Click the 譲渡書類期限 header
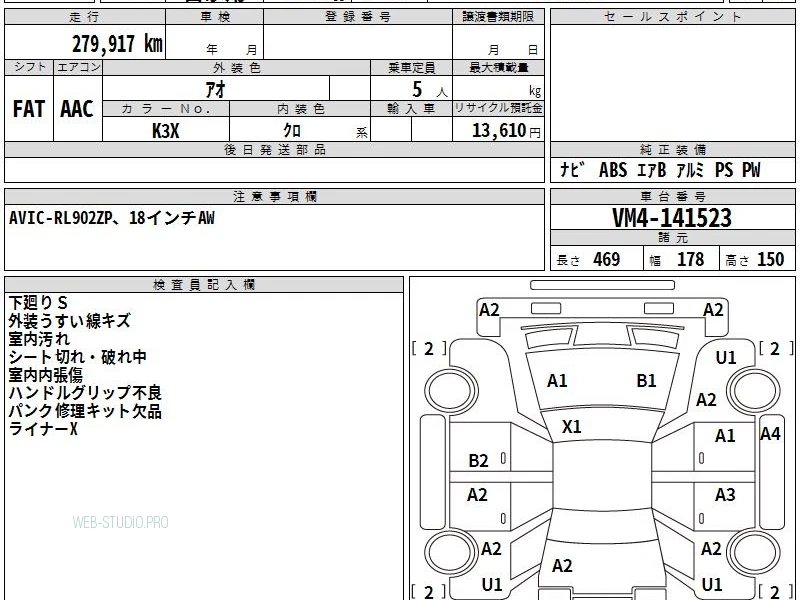This screenshot has width=800, height=600. (498, 17)
